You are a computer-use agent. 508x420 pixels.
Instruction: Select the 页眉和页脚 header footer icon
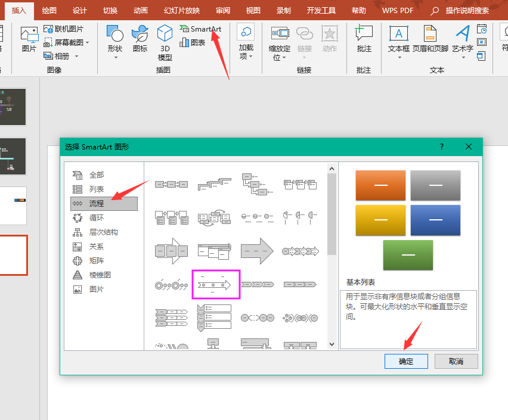pos(430,33)
